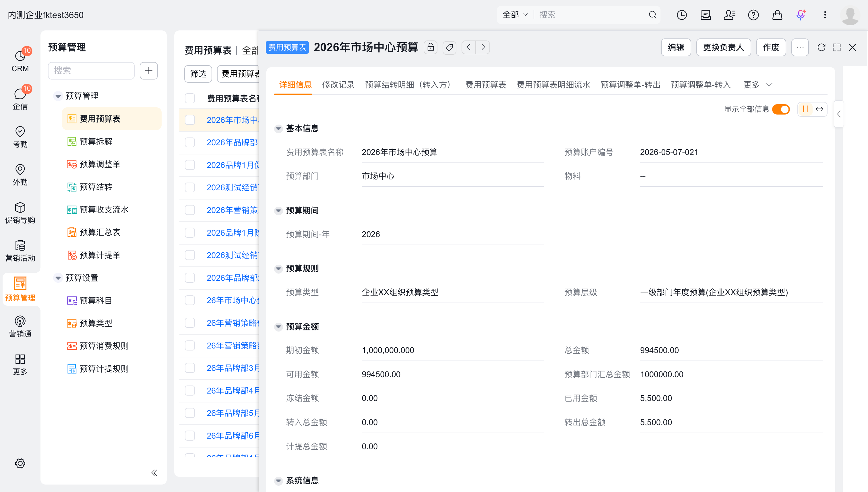Check the box for 26年市场中心 row
The height and width of the screenshot is (492, 868).
point(190,300)
